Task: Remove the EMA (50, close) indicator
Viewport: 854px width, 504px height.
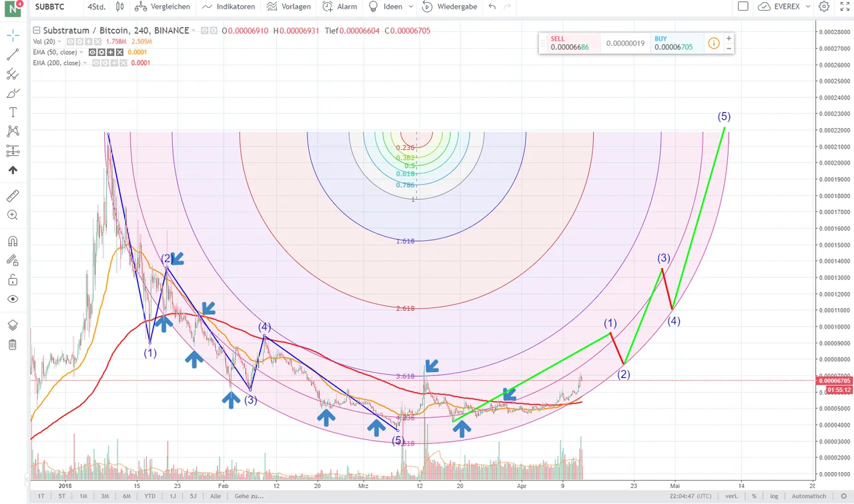Action: (x=119, y=52)
